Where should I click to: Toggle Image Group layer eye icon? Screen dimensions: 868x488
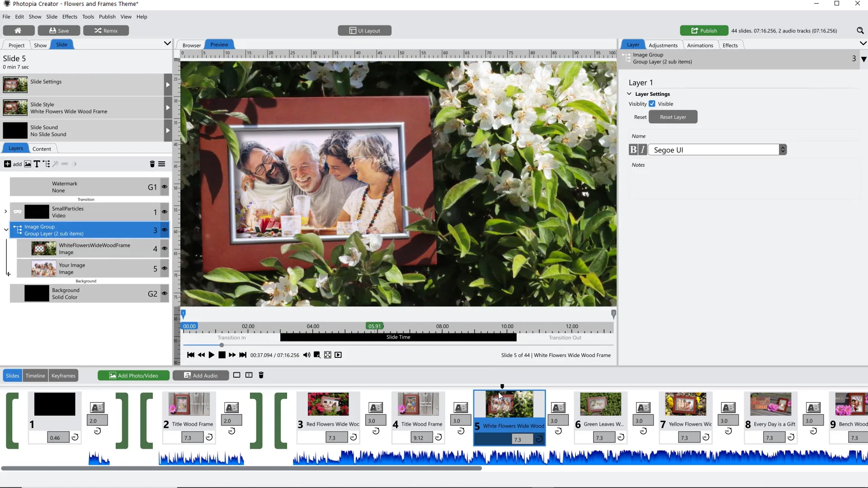point(165,230)
